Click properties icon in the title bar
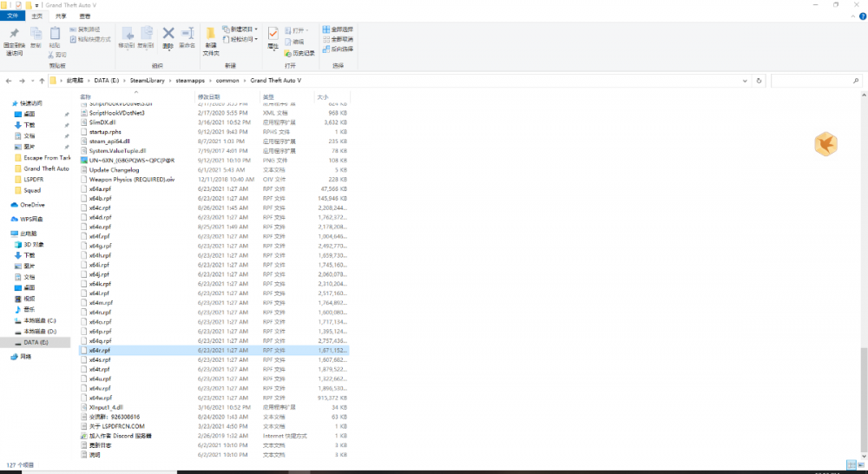This screenshot has width=868, height=474. point(18,5)
